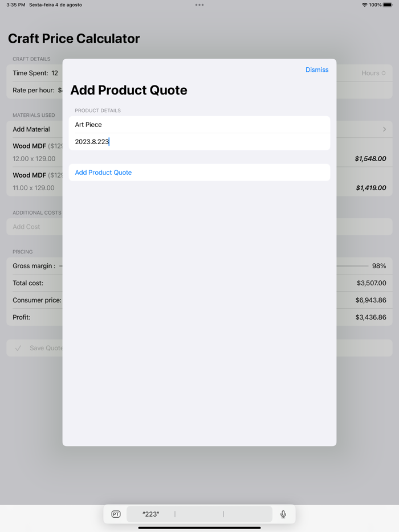
Task: Open the Gross margin percentage selector
Action: (378, 266)
